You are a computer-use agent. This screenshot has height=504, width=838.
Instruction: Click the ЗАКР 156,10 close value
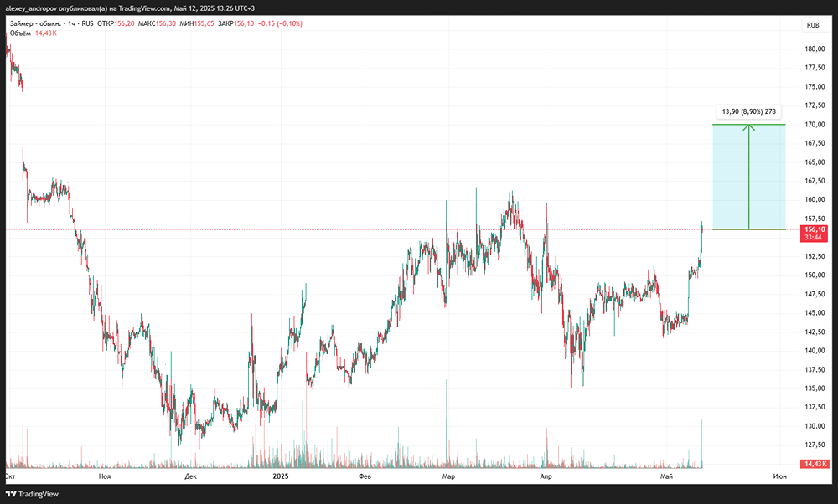tap(236, 23)
